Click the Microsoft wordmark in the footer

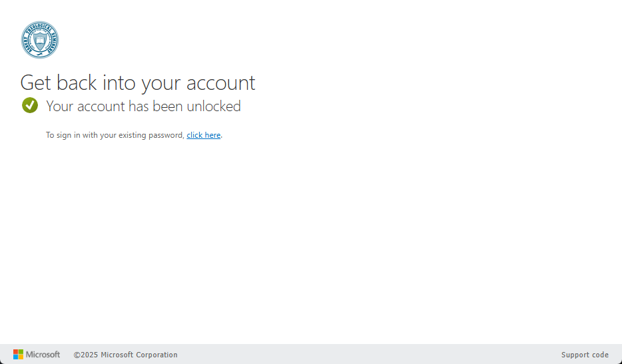43,355
